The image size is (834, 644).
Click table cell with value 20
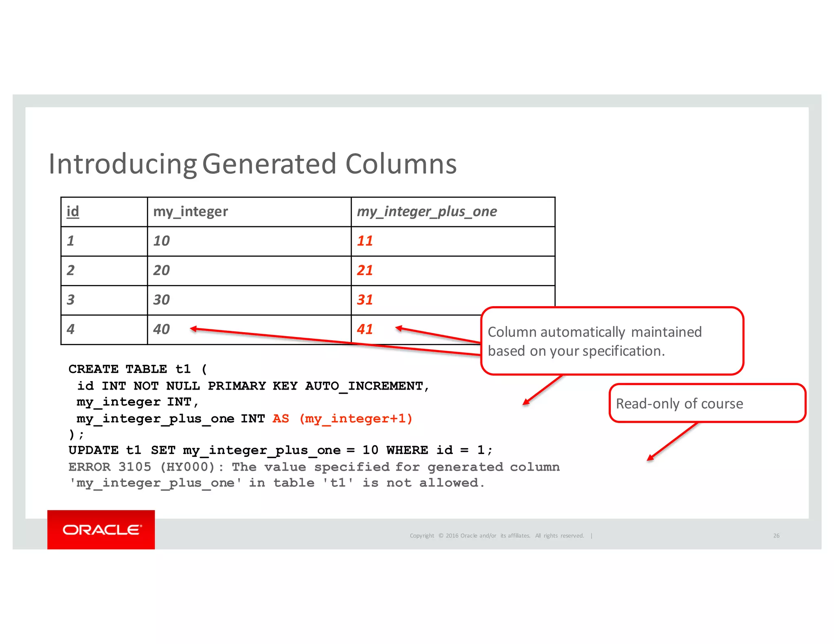[249, 271]
